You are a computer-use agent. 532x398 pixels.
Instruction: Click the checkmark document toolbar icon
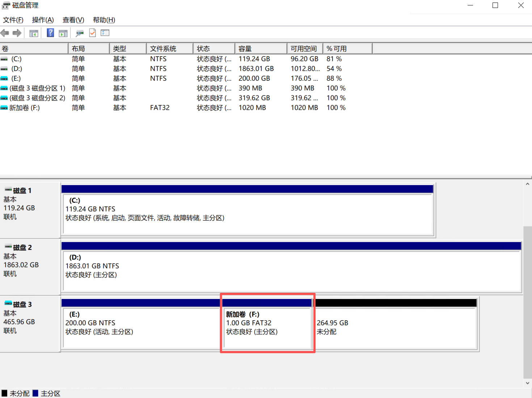tap(92, 33)
